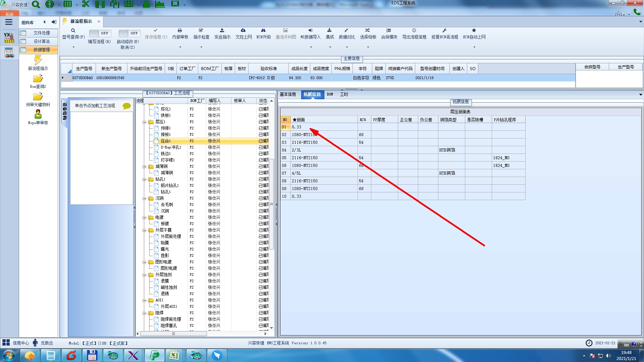Open Excel from the Windows taskbar
This screenshot has height=362, width=644.
pyautogui.click(x=174, y=355)
